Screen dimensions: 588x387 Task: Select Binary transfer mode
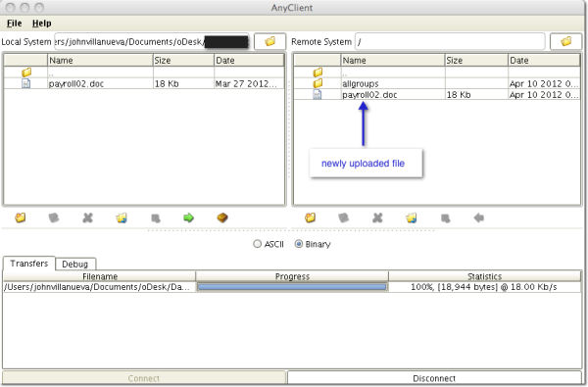(x=299, y=244)
